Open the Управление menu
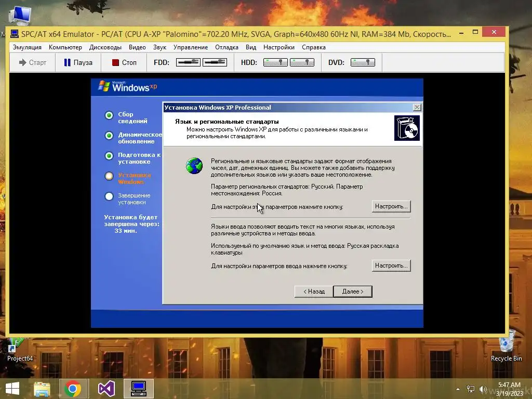The height and width of the screenshot is (399, 532). (191, 47)
